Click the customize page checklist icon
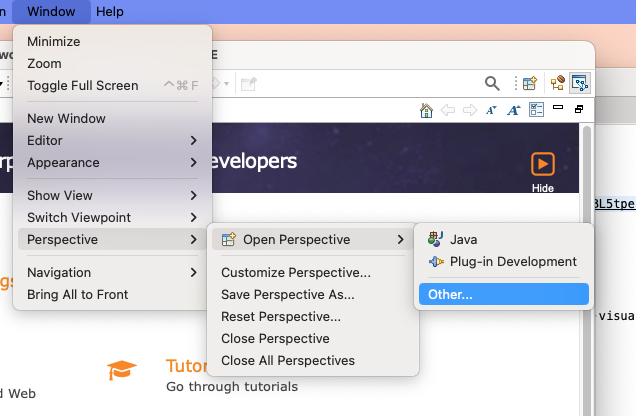 pos(536,109)
